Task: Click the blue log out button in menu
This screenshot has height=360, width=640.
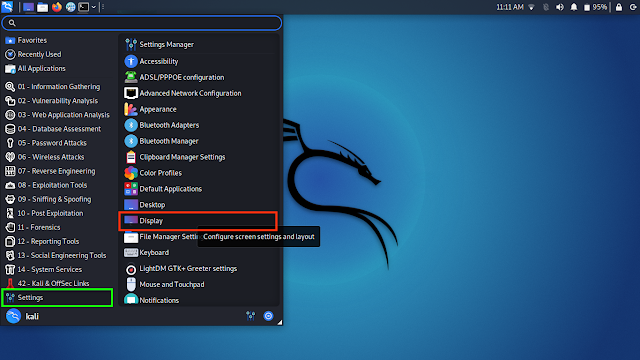Action: tap(268, 316)
